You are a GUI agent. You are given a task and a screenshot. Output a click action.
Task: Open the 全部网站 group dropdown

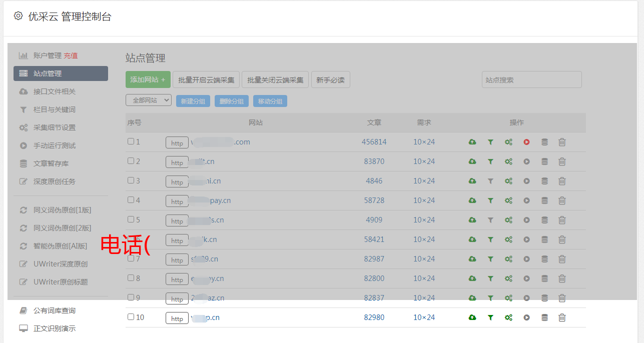point(149,100)
